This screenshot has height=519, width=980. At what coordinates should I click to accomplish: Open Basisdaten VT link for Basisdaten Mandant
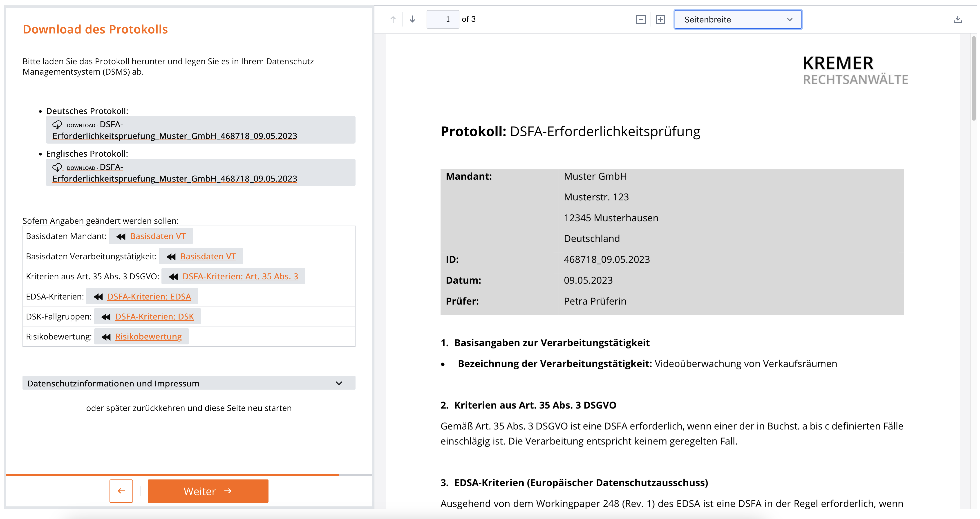157,236
